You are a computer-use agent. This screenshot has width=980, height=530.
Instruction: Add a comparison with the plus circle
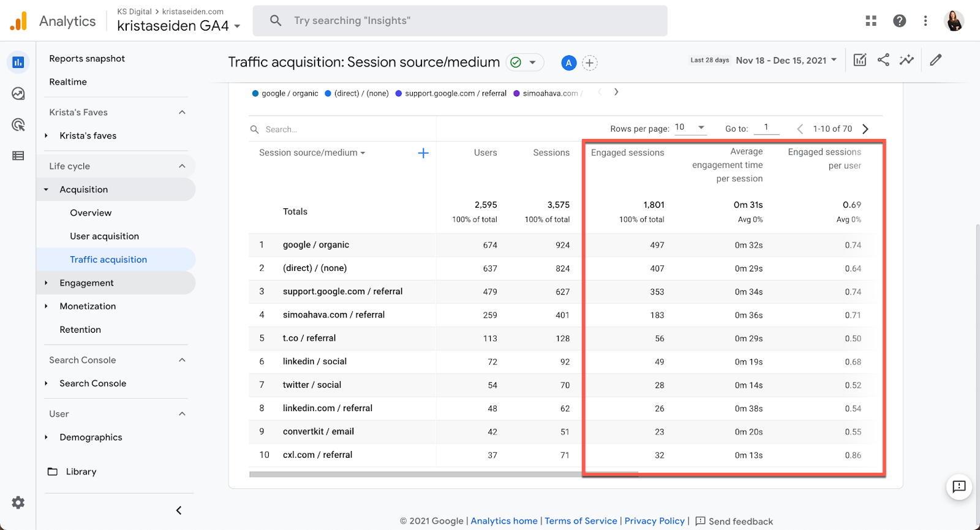point(589,62)
